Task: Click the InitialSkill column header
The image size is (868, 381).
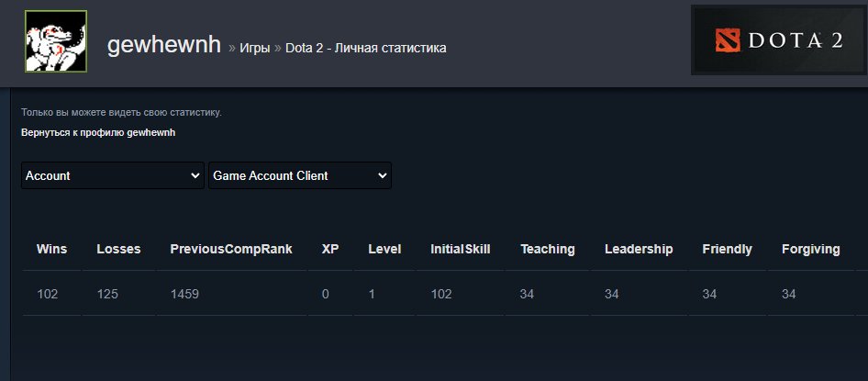Action: click(461, 249)
